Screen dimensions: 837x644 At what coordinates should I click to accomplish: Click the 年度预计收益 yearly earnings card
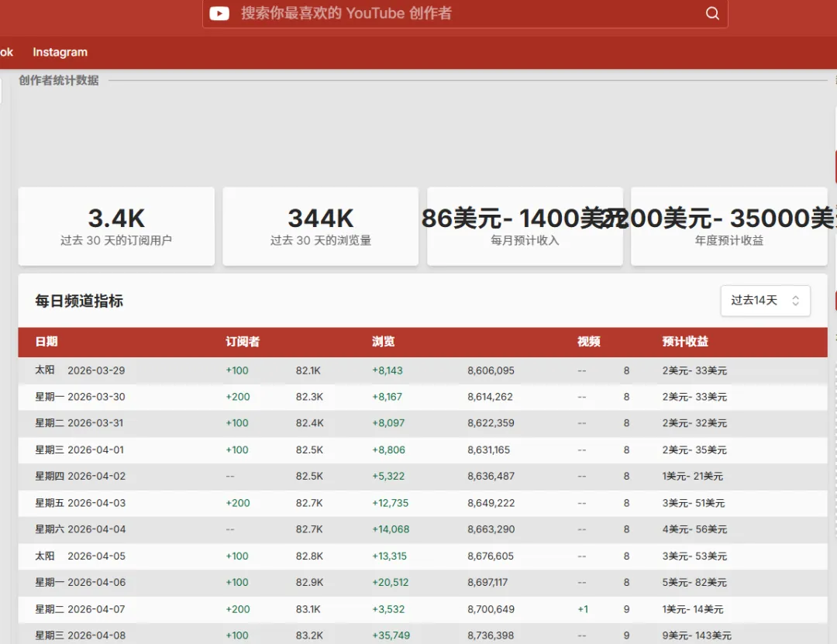pyautogui.click(x=728, y=226)
